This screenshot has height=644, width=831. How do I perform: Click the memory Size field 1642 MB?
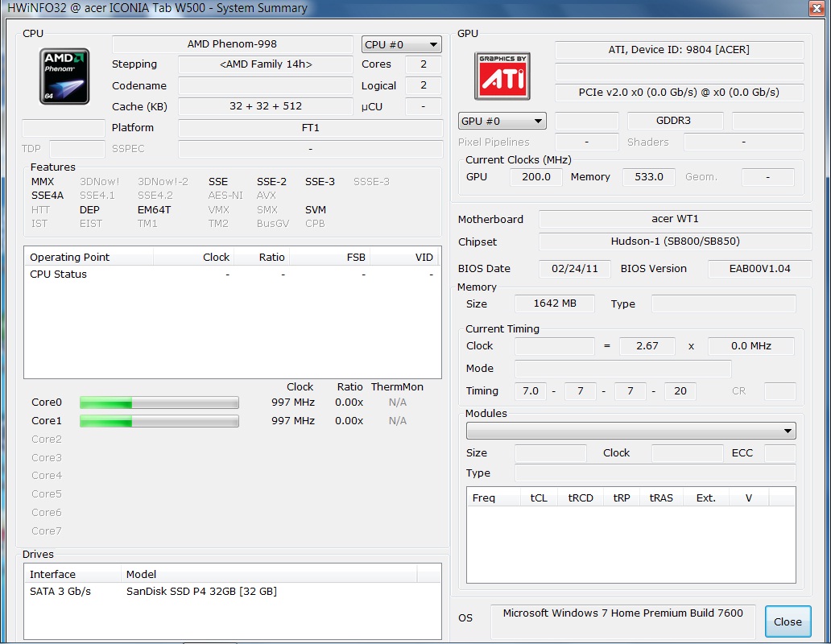pos(554,303)
